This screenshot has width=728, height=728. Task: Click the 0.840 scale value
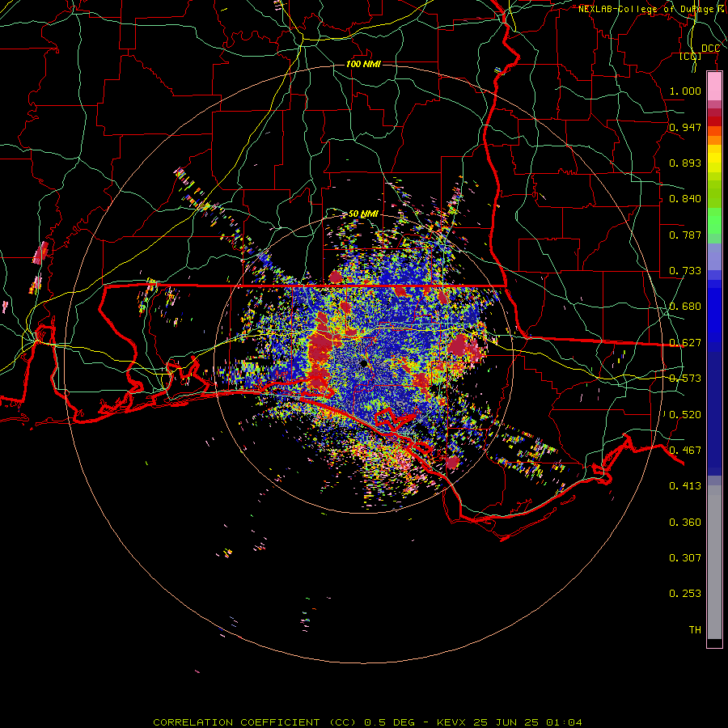tap(685, 199)
